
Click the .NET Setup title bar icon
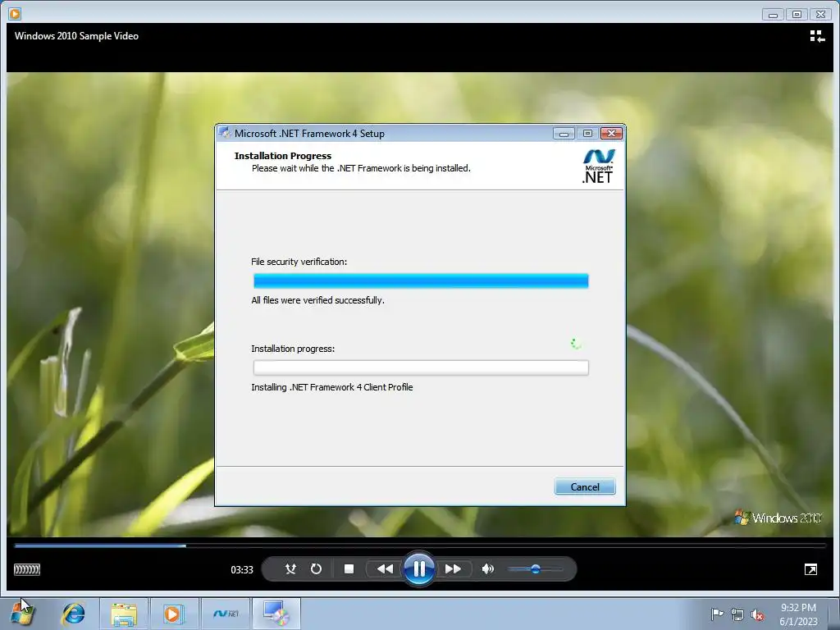pos(224,133)
